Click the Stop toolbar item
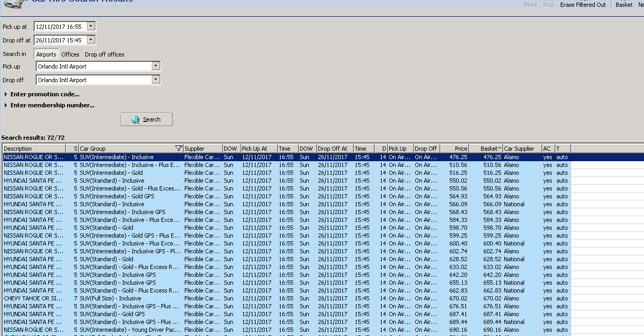The image size is (644, 336). click(549, 5)
